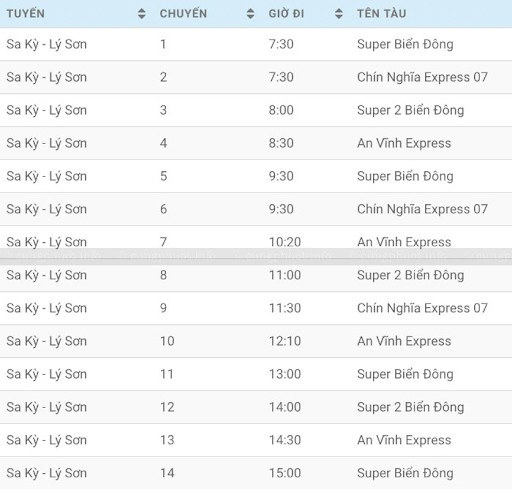The image size is (512, 492).
Task: Select the 15:00 departure time
Action: [285, 473]
